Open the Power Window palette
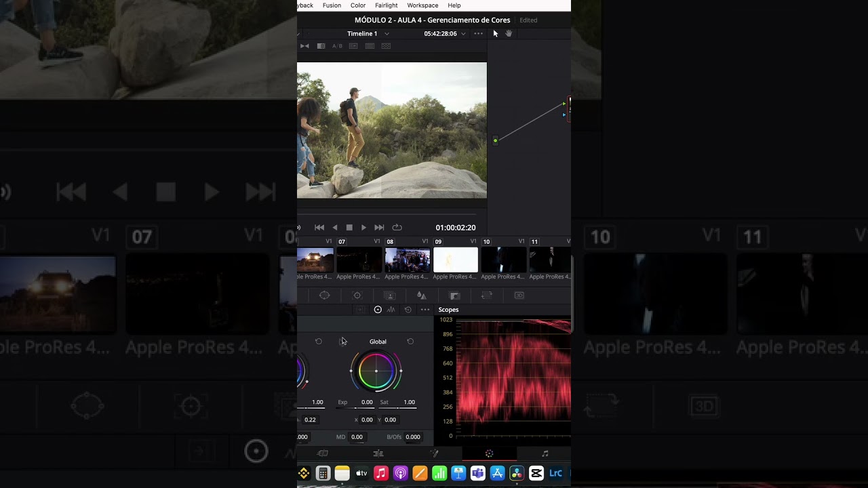868x488 pixels. (325, 296)
